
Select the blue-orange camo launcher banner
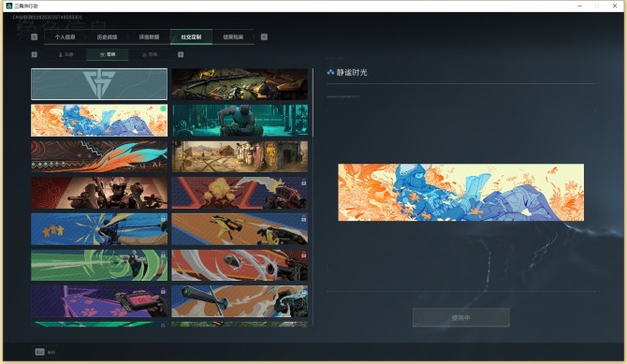(240, 301)
